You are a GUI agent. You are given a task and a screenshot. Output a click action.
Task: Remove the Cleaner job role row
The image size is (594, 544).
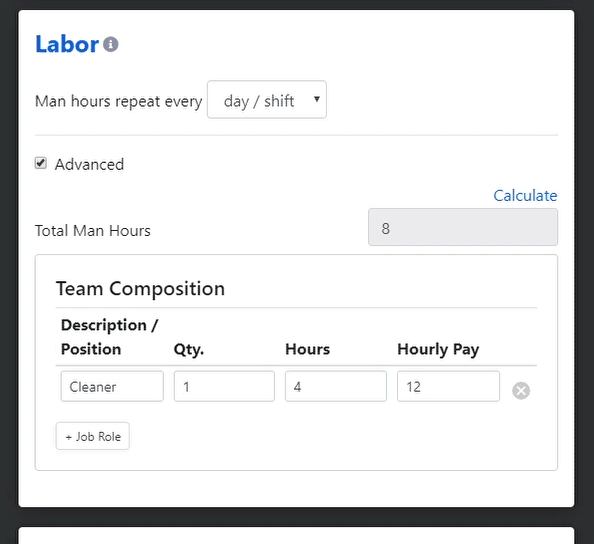tap(521, 391)
